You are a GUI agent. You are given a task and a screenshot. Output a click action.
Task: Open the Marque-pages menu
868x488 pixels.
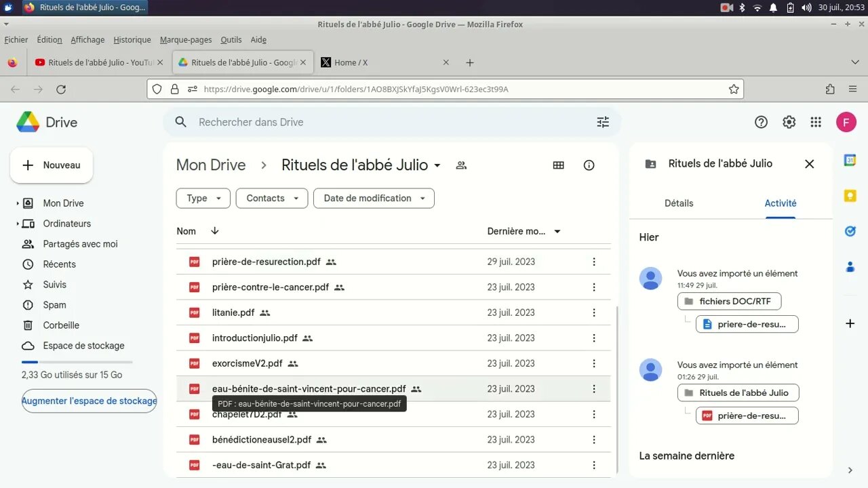tap(186, 40)
